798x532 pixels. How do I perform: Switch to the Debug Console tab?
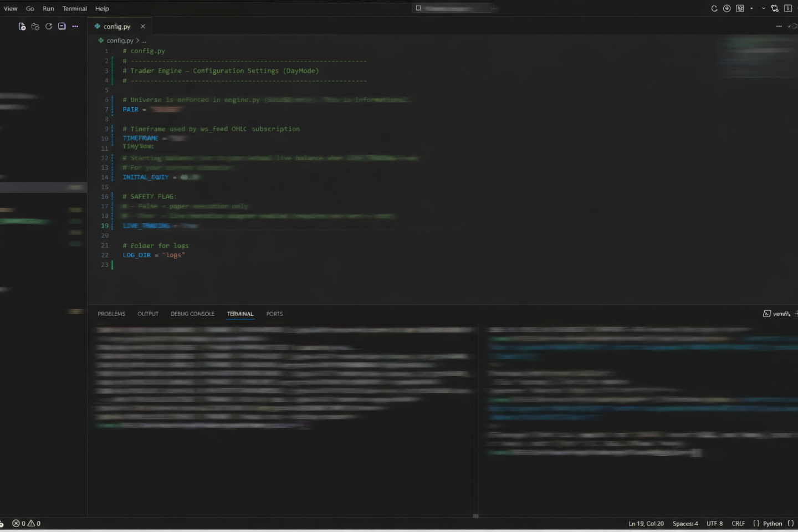coord(192,314)
